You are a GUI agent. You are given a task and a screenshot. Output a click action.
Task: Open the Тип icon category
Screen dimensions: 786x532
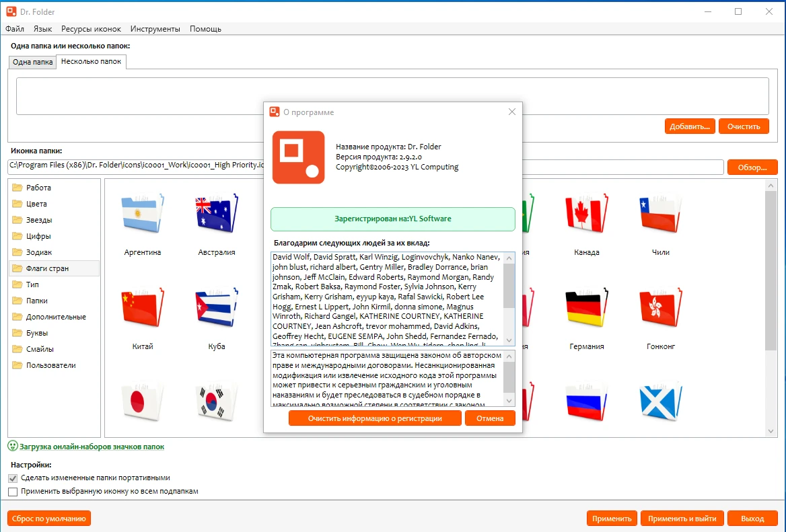coord(54,284)
